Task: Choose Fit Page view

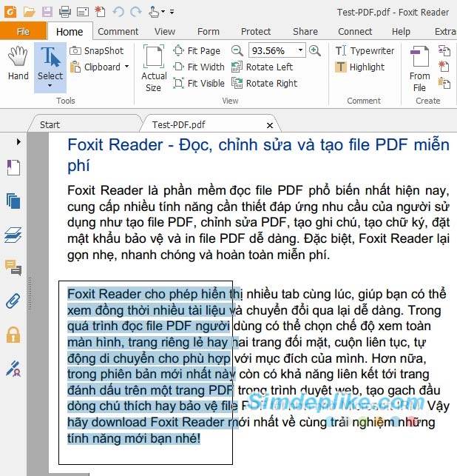Action: point(197,50)
